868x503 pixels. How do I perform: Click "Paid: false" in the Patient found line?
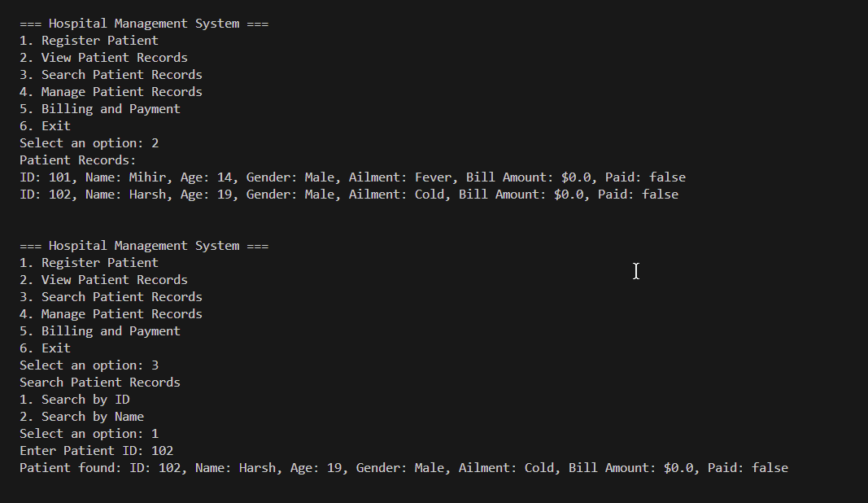pyautogui.click(x=748, y=468)
